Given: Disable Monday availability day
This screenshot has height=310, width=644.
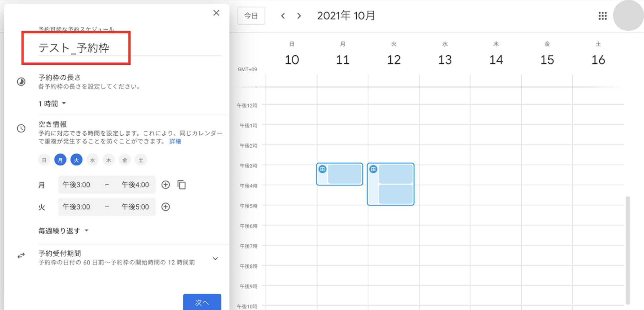Looking at the screenshot, I should tap(60, 160).
